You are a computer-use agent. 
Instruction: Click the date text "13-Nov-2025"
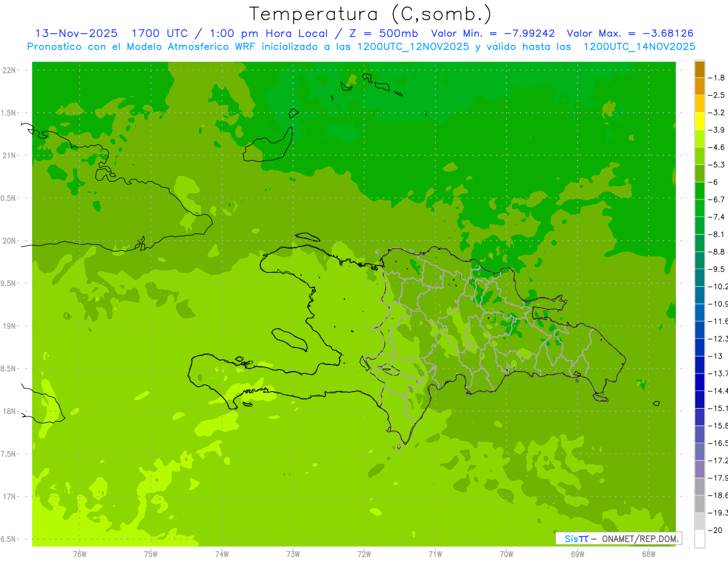76,33
